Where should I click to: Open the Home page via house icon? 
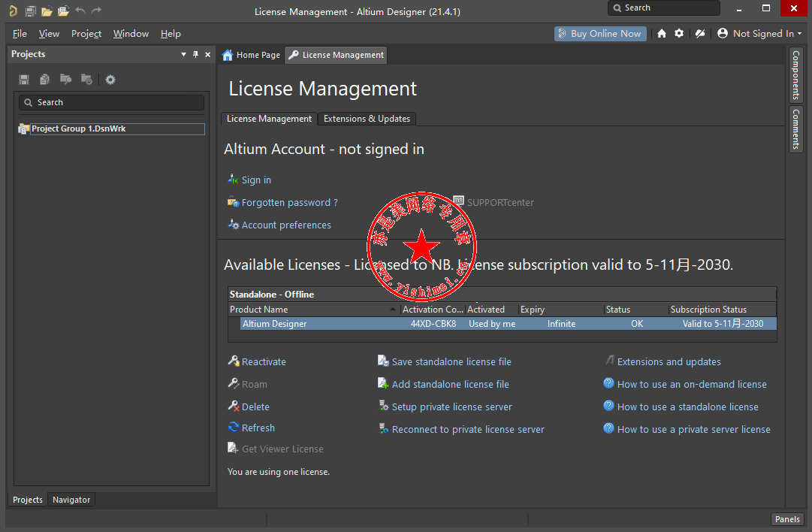click(x=662, y=34)
